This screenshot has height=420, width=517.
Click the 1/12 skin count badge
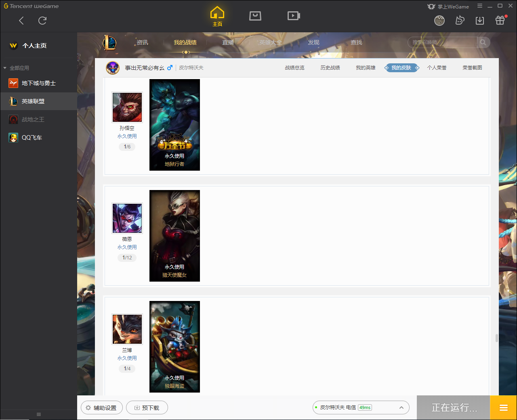pyautogui.click(x=127, y=258)
